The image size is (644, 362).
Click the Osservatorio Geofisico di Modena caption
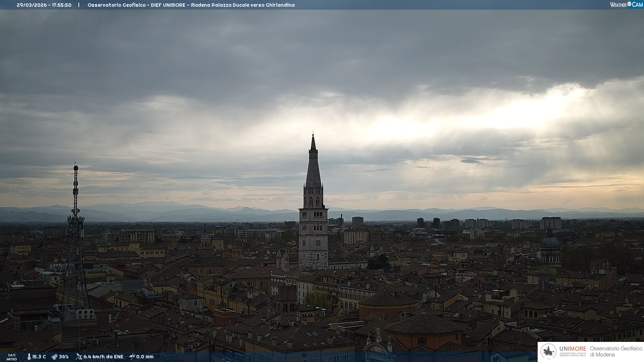[x=616, y=352]
